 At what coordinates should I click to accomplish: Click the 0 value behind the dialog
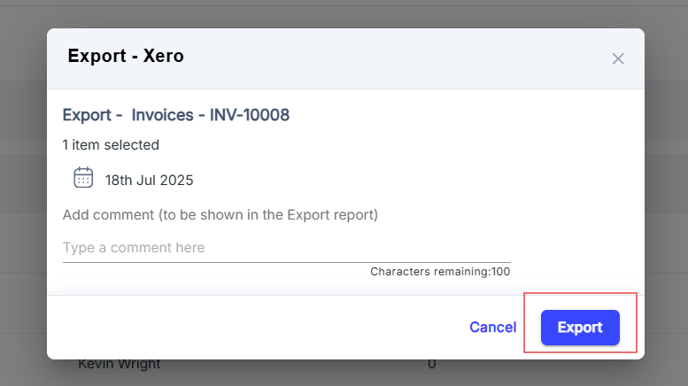pyautogui.click(x=432, y=364)
